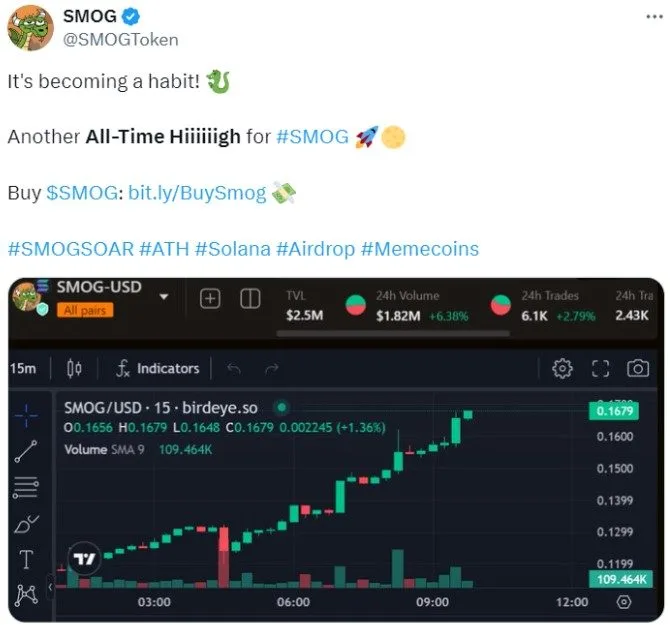Open the 15m timeframe selector
This screenshot has height=625, width=670.
click(23, 369)
